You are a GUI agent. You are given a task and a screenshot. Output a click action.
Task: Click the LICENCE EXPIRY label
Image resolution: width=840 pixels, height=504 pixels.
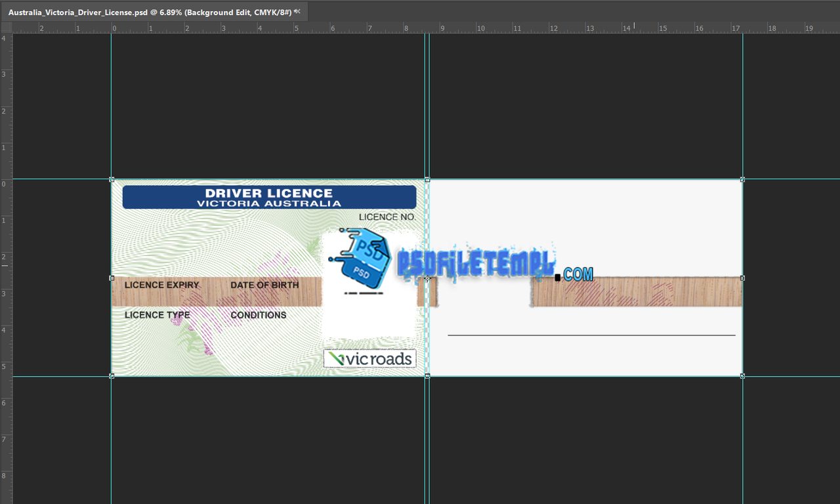[162, 285]
